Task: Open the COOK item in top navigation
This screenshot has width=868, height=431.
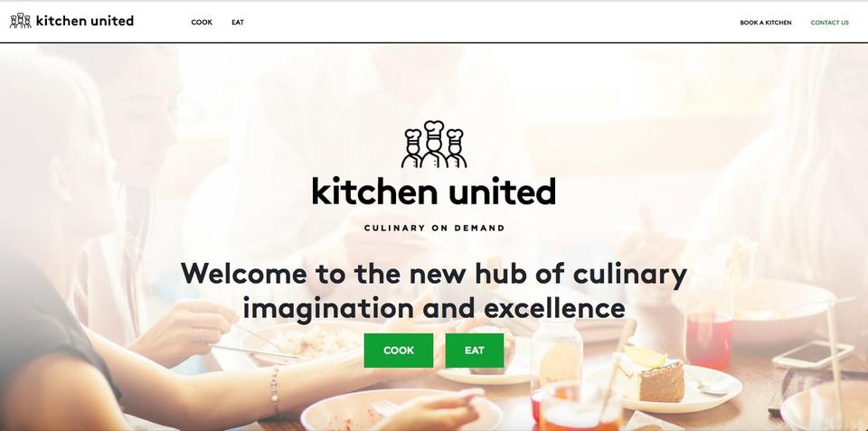Action: [x=202, y=23]
